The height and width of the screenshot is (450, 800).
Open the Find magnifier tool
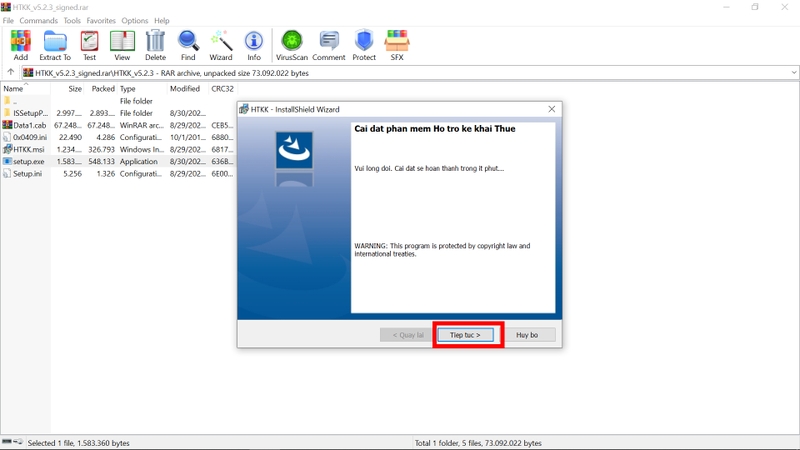[x=188, y=45]
